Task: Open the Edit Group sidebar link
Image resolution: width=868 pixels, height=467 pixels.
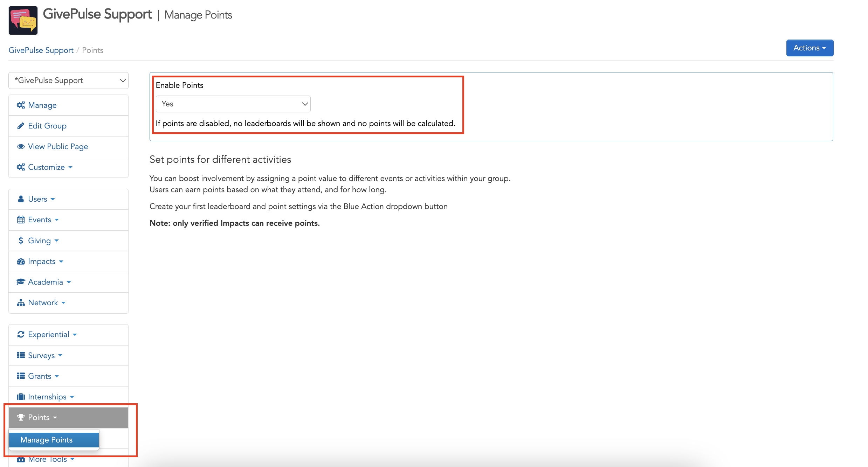Action: click(x=69, y=126)
